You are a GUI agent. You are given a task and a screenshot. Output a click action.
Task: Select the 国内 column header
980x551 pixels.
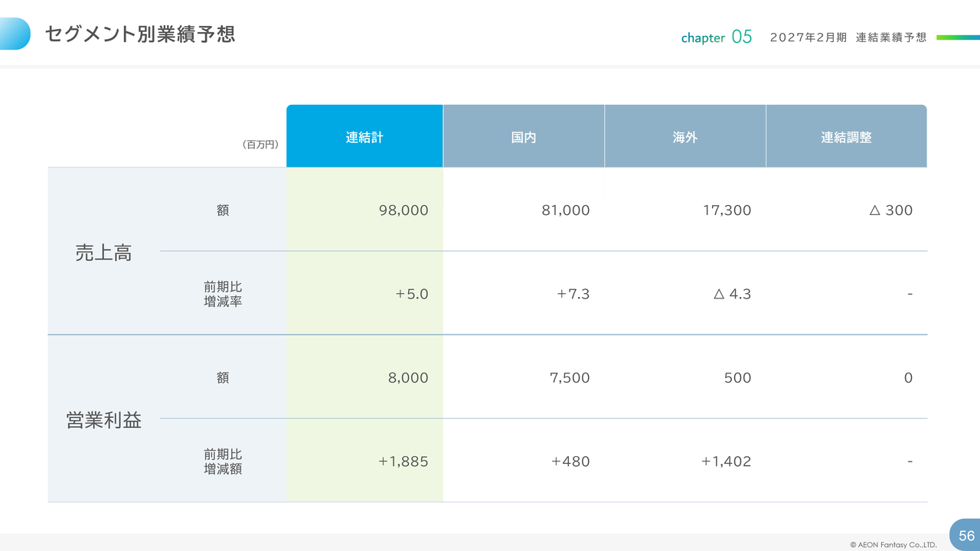pos(524,137)
